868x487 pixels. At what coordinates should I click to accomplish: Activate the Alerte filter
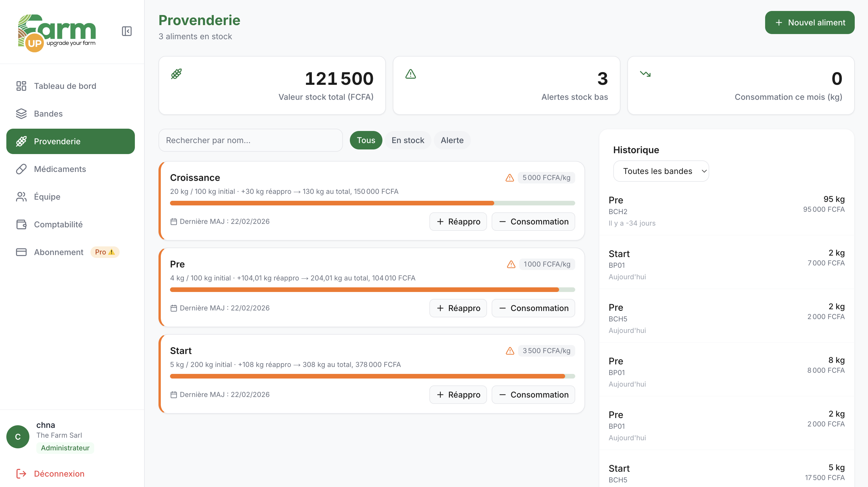click(452, 140)
